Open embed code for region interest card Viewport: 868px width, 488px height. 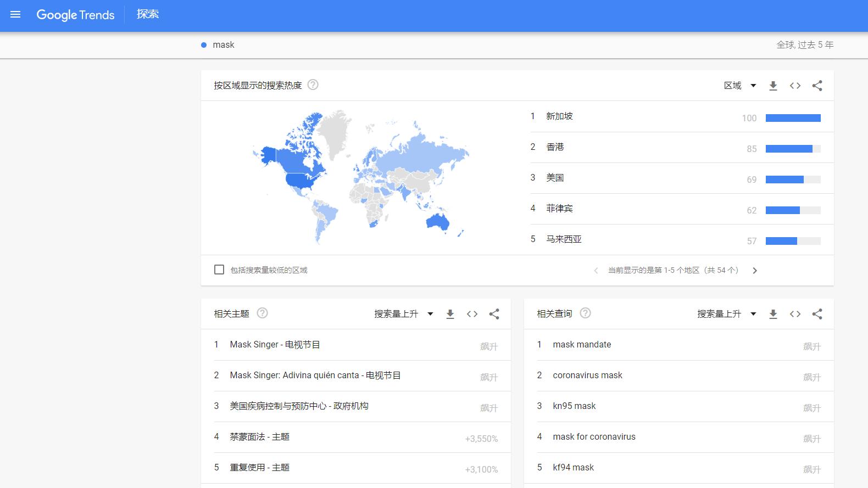point(795,86)
